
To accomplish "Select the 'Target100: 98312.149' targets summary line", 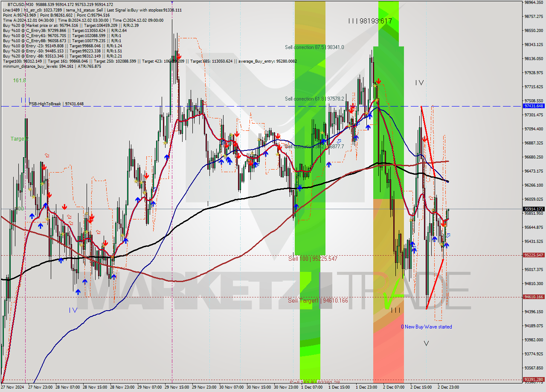I will (x=149, y=61).
